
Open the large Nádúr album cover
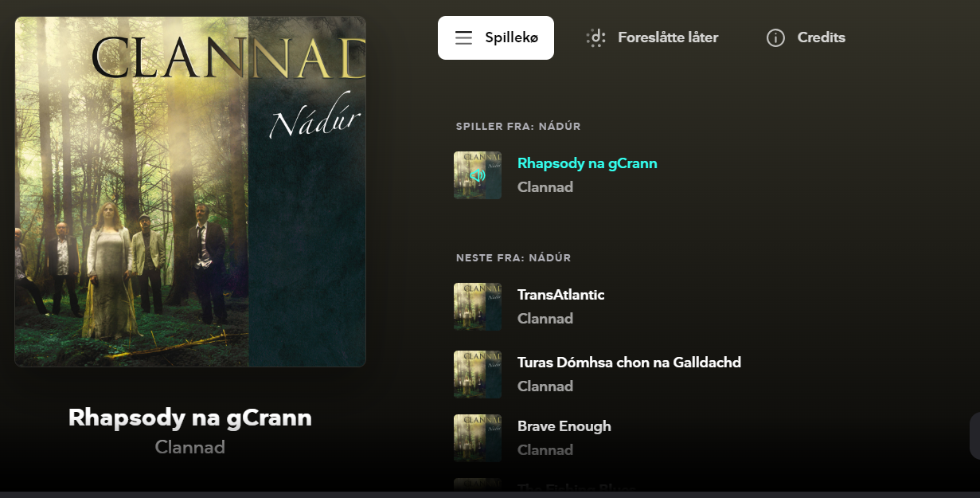190,191
